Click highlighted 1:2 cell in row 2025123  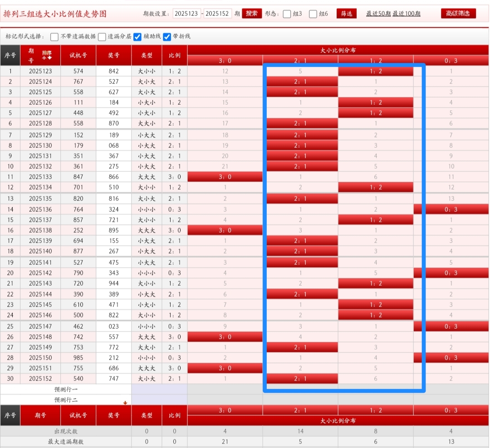tap(376, 71)
